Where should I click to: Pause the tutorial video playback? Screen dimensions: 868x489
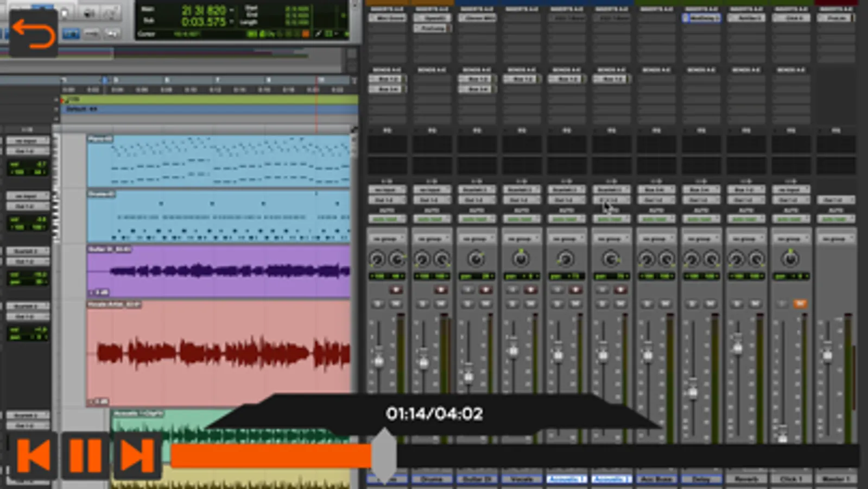[85, 455]
